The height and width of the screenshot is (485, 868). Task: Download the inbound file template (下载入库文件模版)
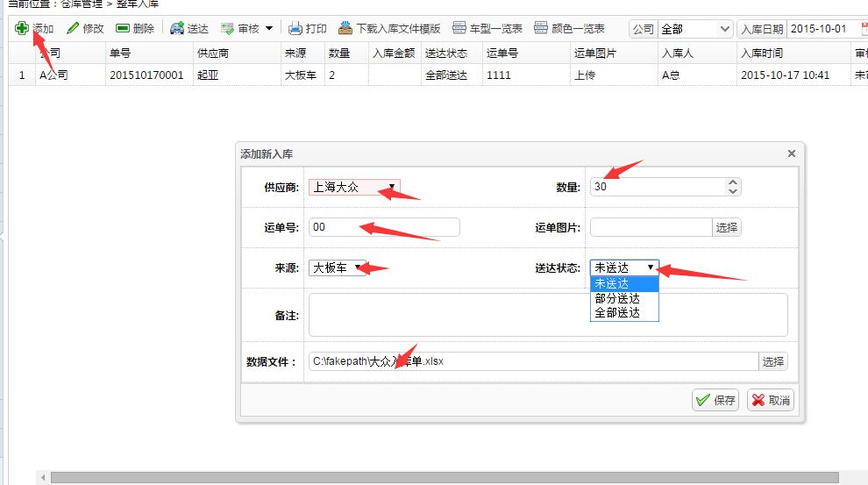tap(345, 29)
